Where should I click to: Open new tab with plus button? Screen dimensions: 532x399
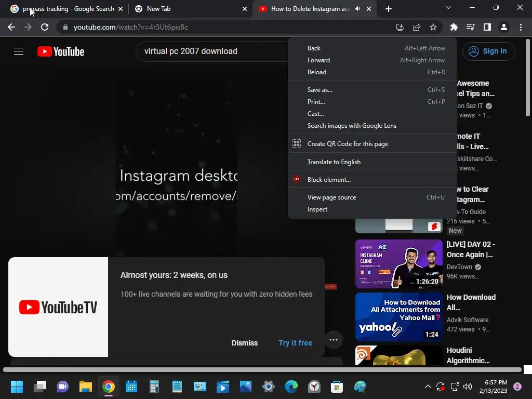[x=389, y=9]
